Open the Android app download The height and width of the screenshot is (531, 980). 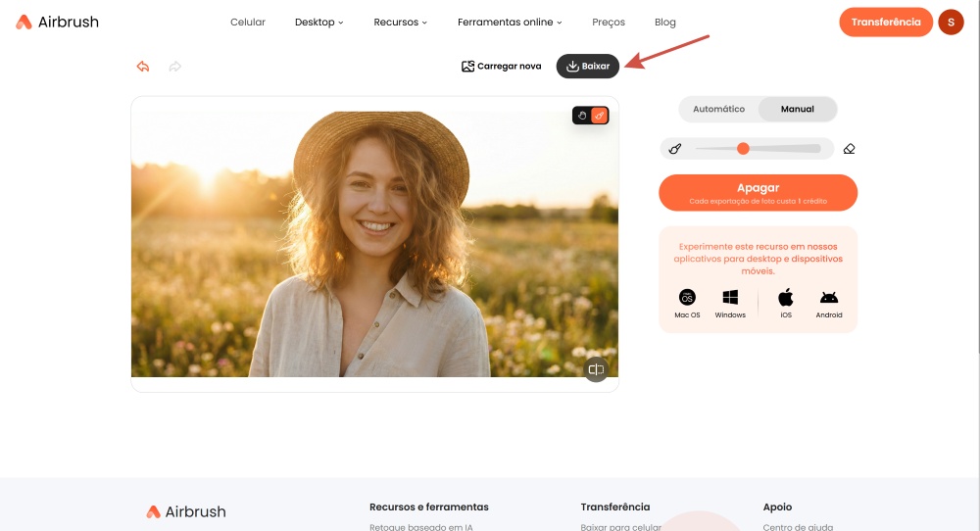tap(829, 304)
